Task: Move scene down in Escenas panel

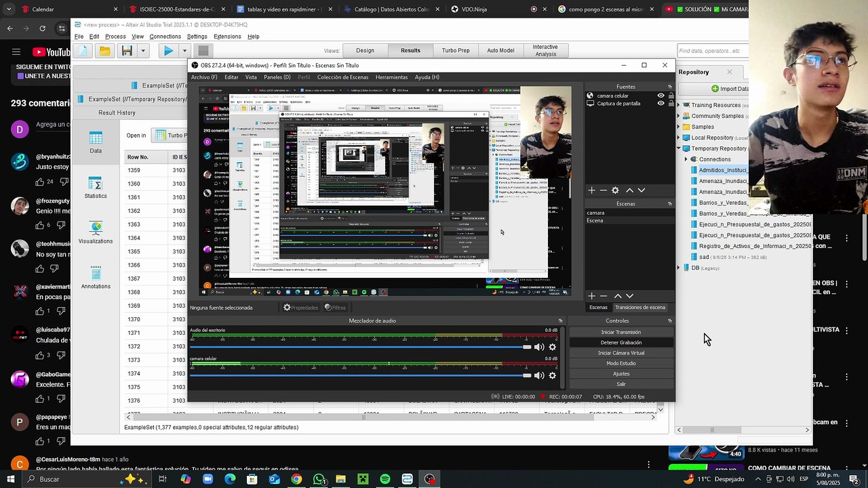Action: click(x=629, y=296)
